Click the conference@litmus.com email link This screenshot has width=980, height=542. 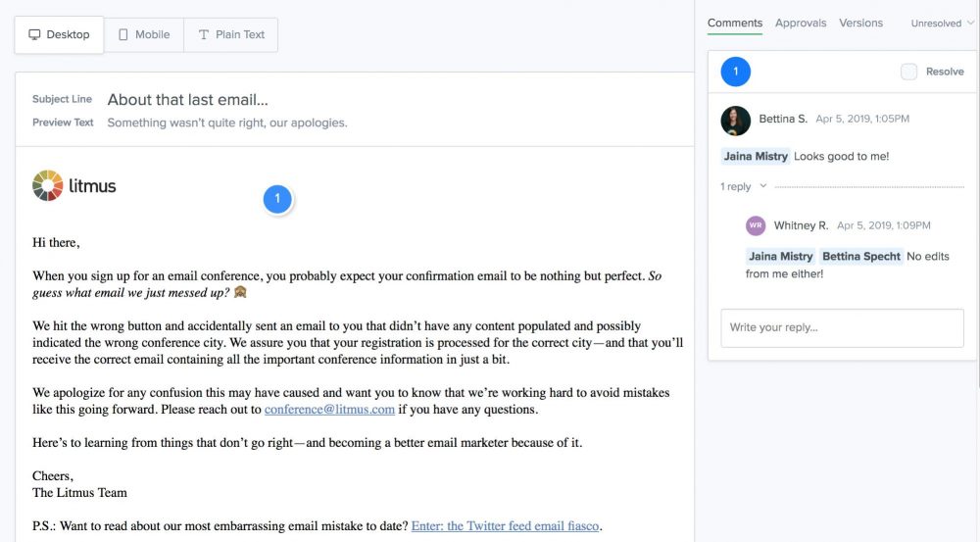(329, 410)
